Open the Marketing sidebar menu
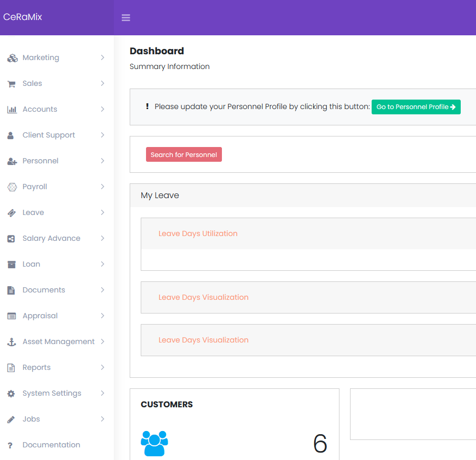The image size is (476, 460). click(57, 57)
